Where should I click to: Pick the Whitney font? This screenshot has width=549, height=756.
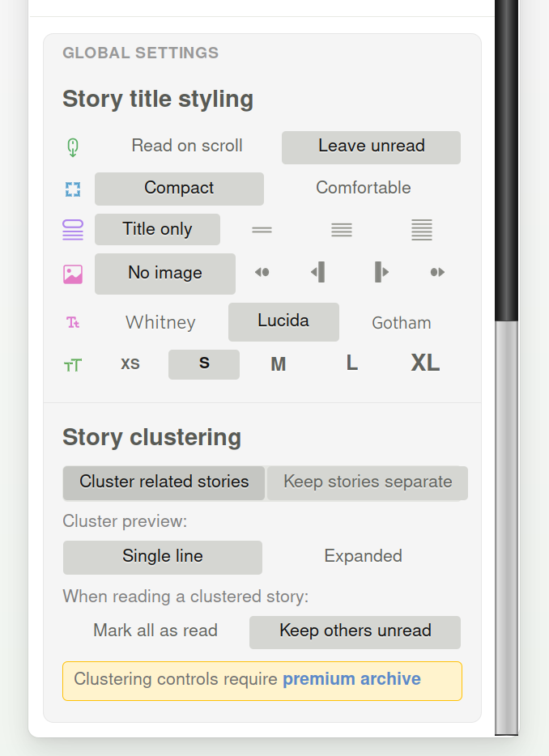tap(160, 323)
